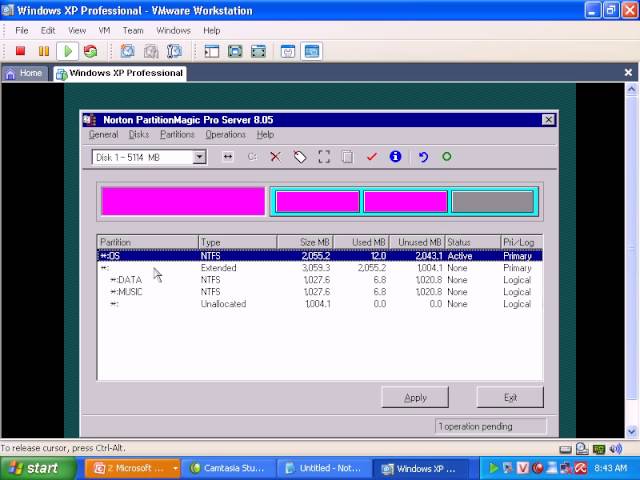
Task: Switch to Untitled - Notepad taskbar button
Action: (324, 468)
